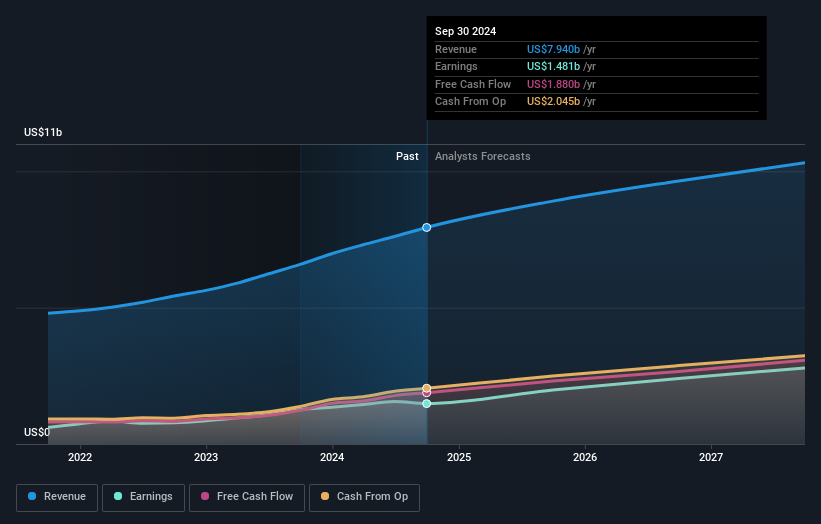Click the US$2.045b cash from op value
The width and height of the screenshot is (821, 524).
[x=553, y=102]
